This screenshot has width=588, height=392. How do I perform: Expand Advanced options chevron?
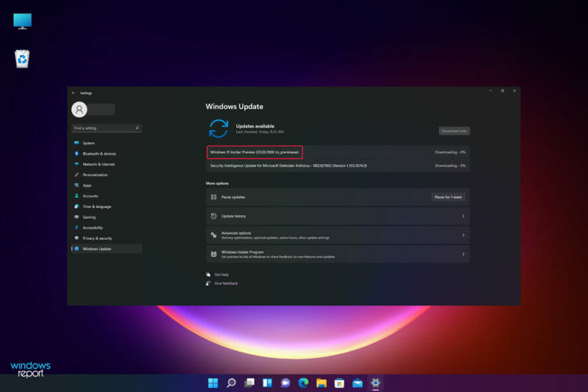(463, 235)
